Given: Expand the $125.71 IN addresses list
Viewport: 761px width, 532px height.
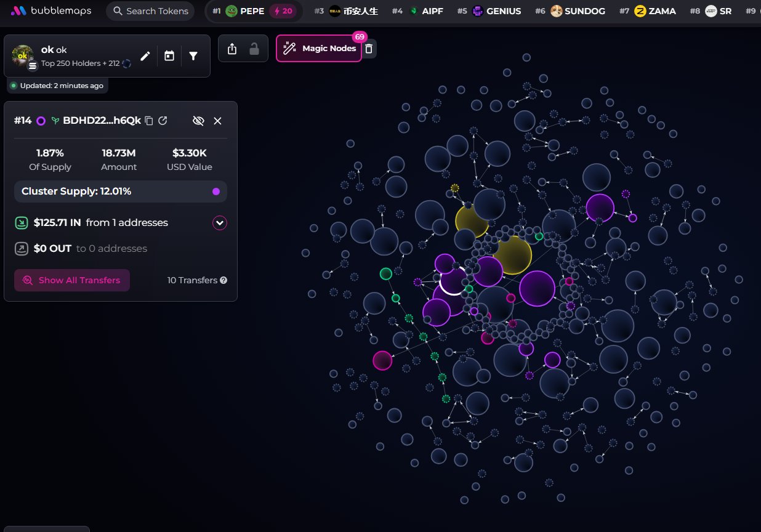Looking at the screenshot, I should point(220,223).
